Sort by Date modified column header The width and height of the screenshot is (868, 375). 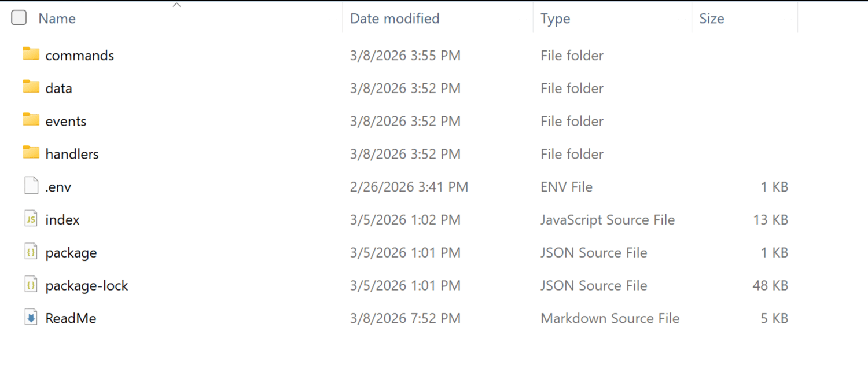pyautogui.click(x=395, y=19)
